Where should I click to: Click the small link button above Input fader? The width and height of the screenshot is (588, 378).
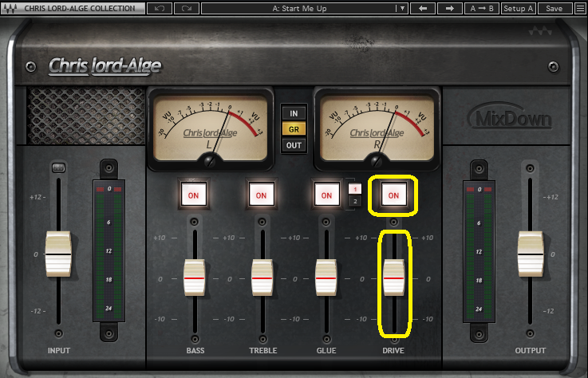click(58, 167)
